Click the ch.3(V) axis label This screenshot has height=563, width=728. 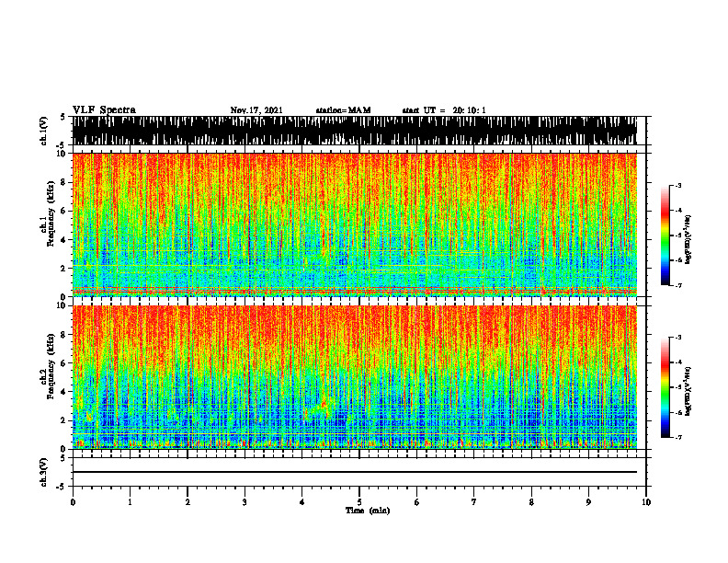(44, 472)
